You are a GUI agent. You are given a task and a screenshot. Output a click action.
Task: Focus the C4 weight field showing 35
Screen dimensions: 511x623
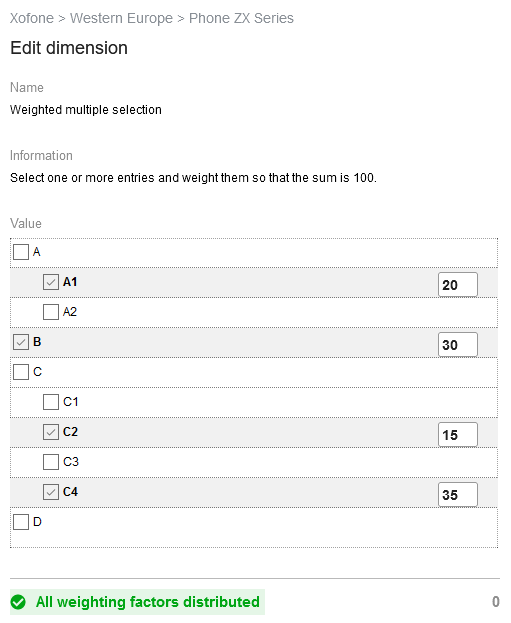click(458, 495)
